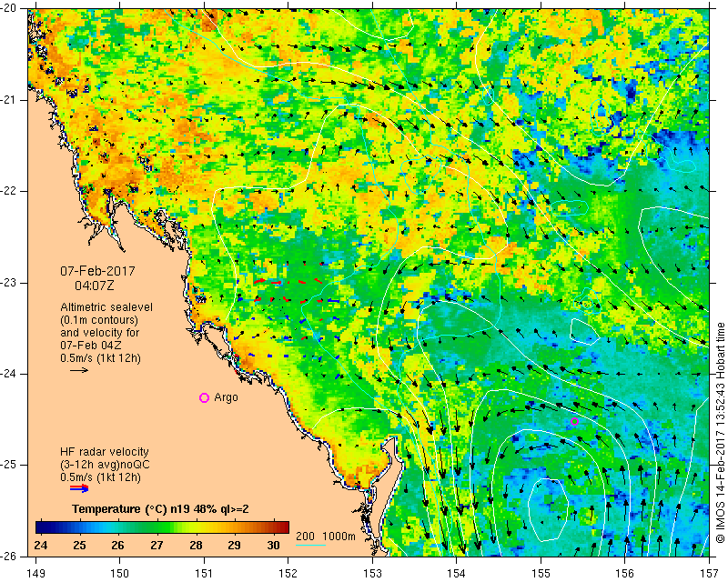Click the -22 latitude axis label
Image resolution: width=728 pixels, height=582 pixels.
pos(9,191)
